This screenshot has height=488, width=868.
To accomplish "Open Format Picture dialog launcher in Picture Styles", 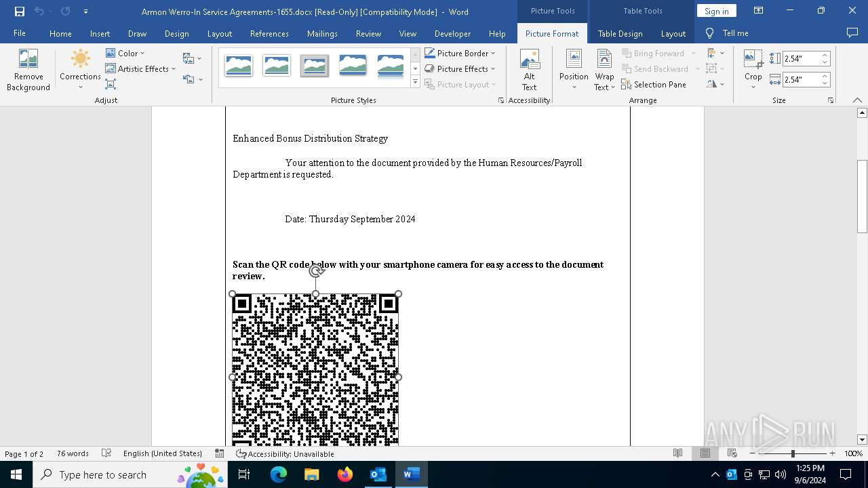I will (501, 100).
